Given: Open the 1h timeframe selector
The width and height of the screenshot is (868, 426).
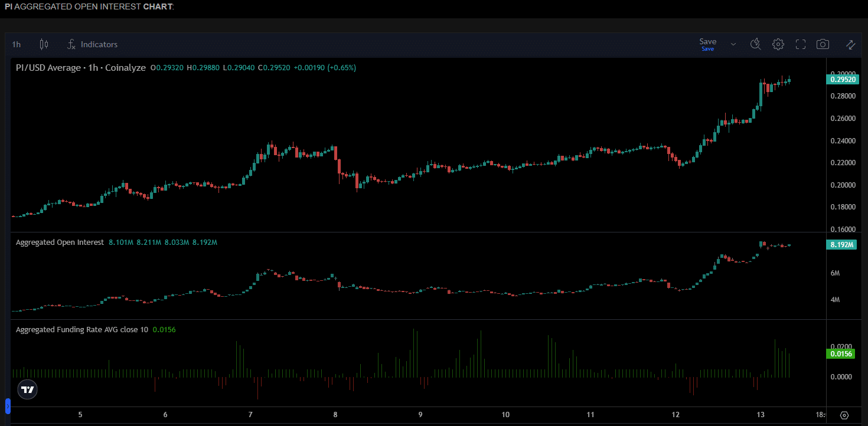Looking at the screenshot, I should [x=17, y=44].
